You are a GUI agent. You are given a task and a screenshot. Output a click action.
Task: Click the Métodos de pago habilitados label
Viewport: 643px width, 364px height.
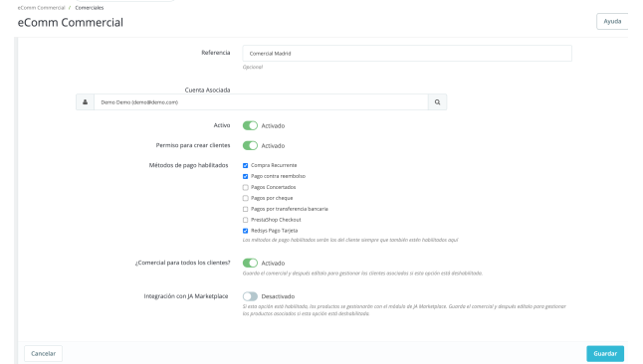coord(188,165)
